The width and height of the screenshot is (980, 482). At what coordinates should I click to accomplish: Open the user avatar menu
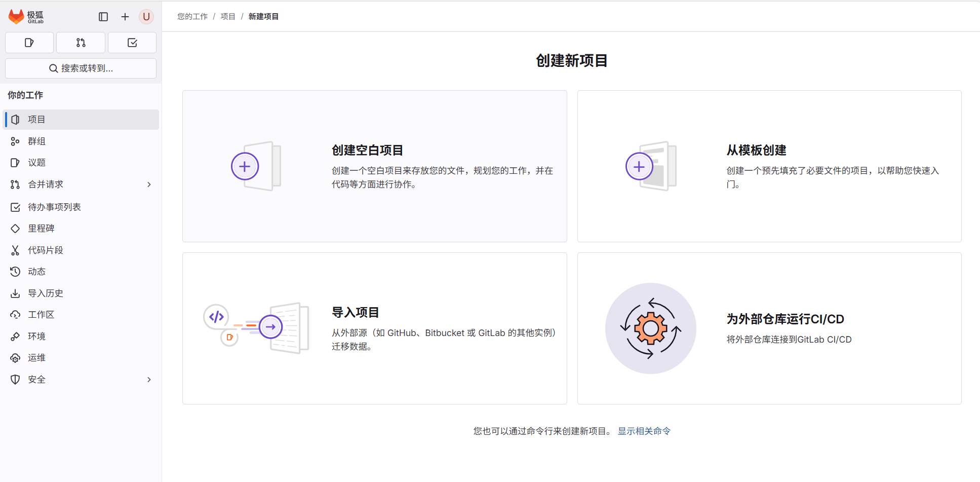coord(146,17)
